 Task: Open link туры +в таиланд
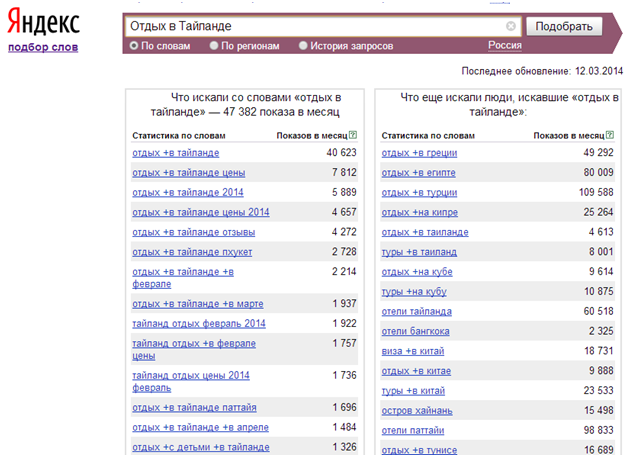click(419, 252)
